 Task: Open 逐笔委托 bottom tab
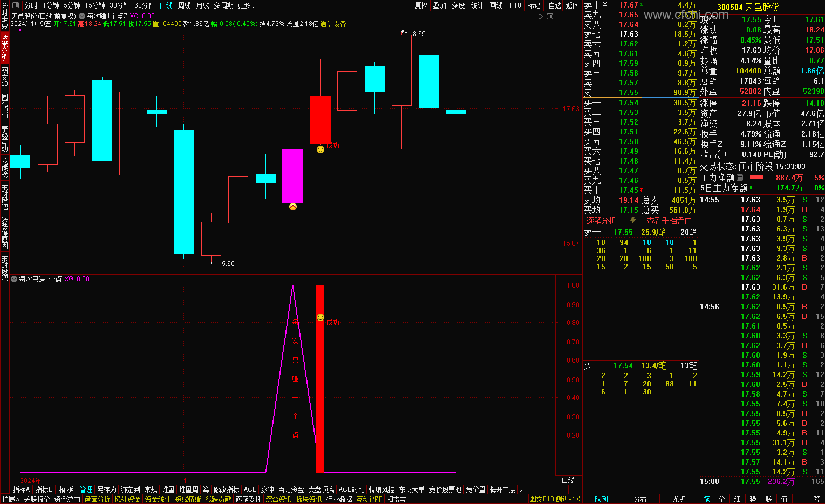[x=249, y=499]
